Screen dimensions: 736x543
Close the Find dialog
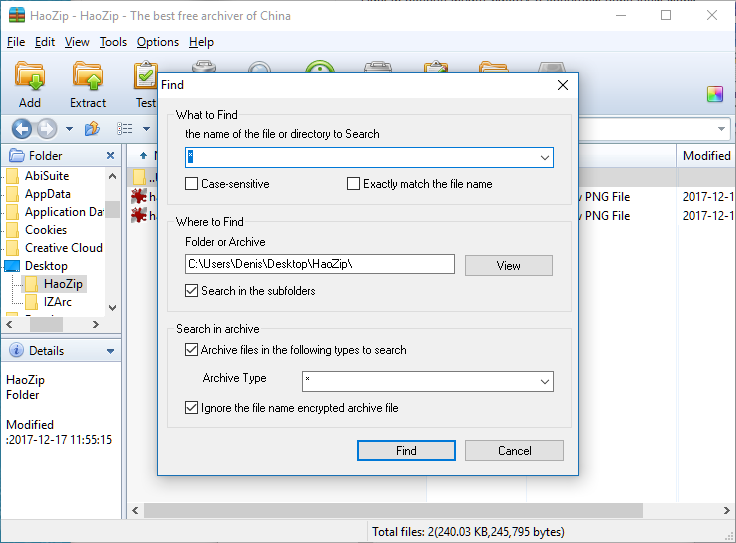tap(563, 85)
